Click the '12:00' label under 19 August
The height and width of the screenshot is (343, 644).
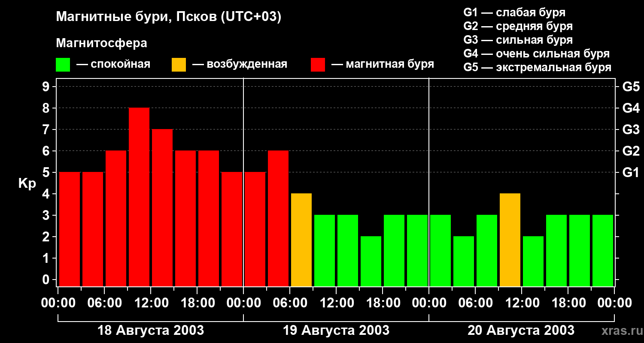(336, 303)
